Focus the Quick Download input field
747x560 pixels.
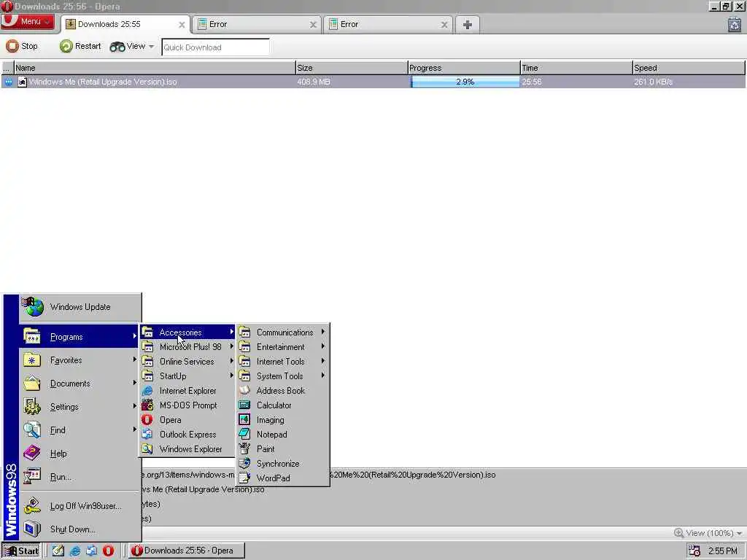(x=215, y=47)
